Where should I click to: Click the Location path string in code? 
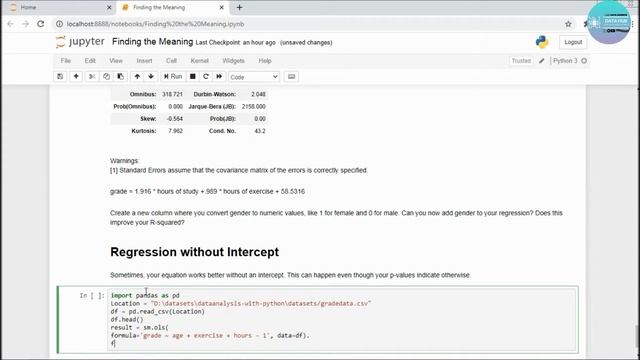[261, 304]
